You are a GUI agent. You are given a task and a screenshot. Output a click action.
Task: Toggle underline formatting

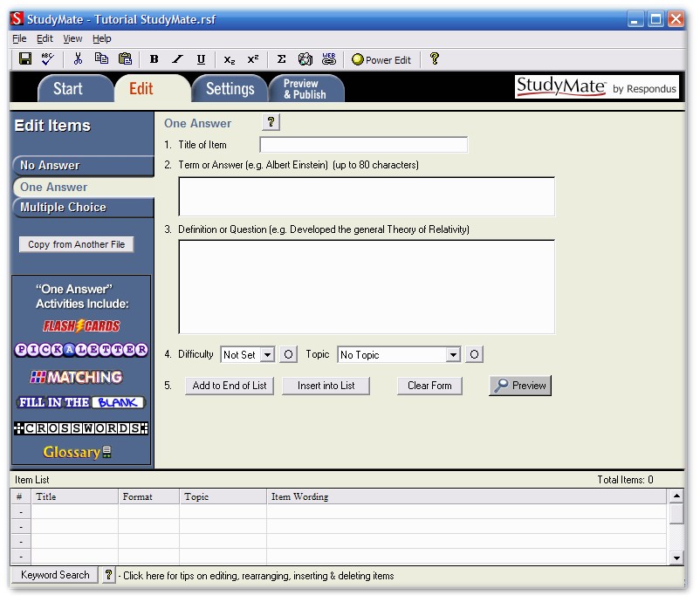(x=201, y=59)
